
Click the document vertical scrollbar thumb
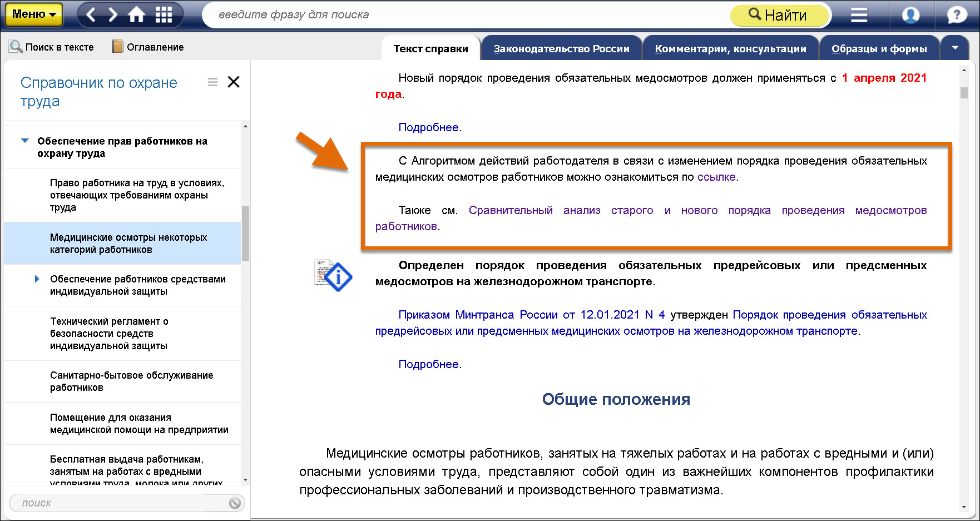pos(964,92)
